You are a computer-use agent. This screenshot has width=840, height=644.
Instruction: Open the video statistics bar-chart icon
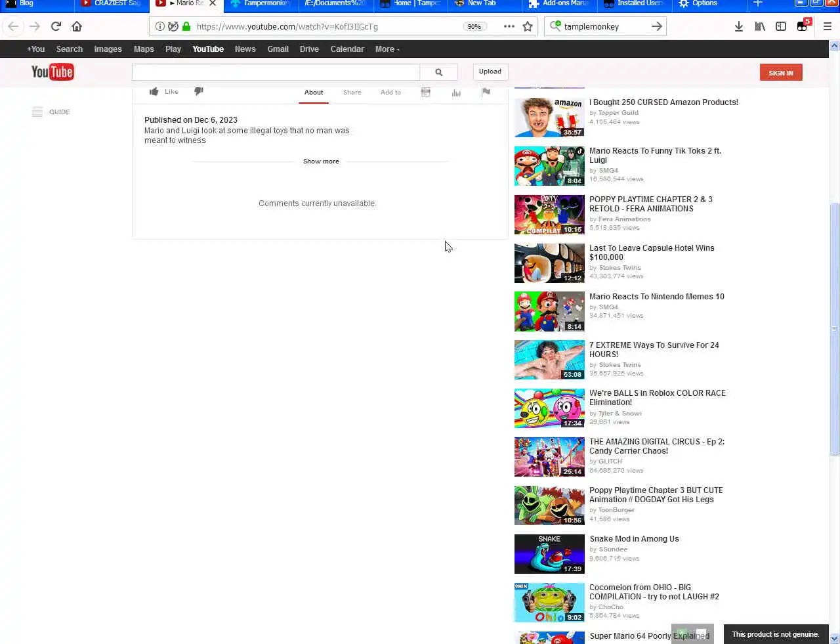[x=456, y=93]
